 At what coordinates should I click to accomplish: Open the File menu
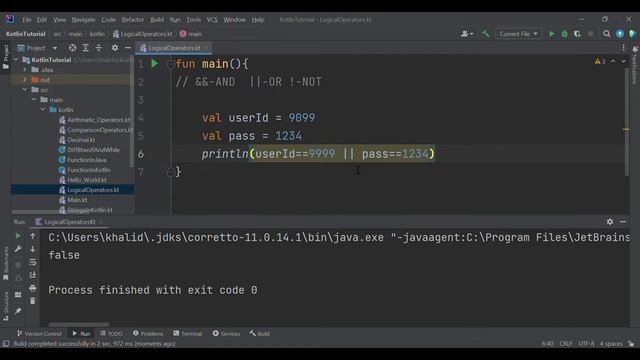pos(27,20)
